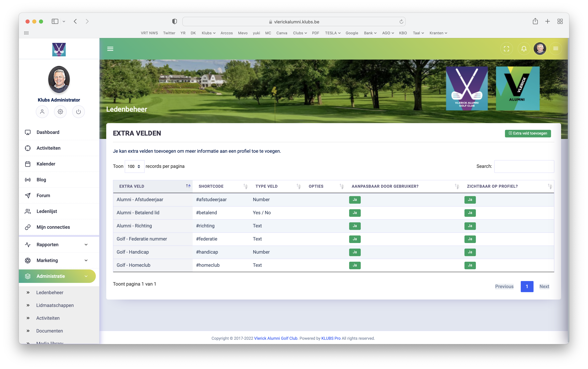Viewport: 588px width, 369px height.
Task: Go to pagination page 1 button
Action: [527, 287]
